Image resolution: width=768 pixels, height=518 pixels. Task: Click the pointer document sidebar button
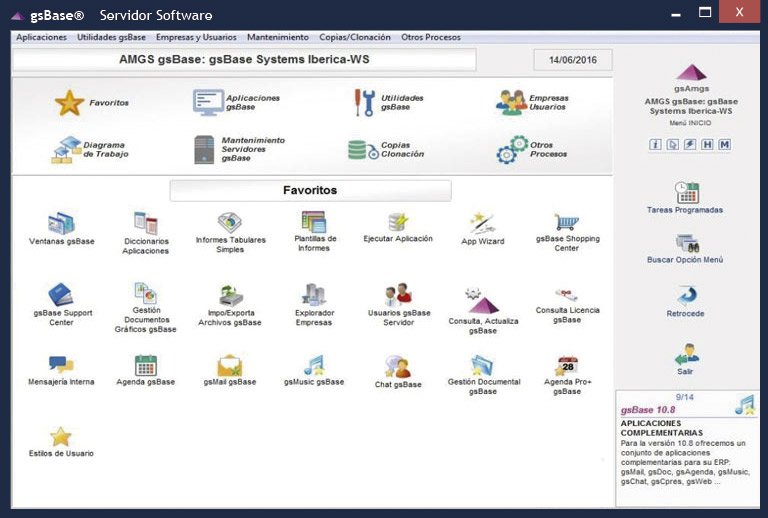672,144
